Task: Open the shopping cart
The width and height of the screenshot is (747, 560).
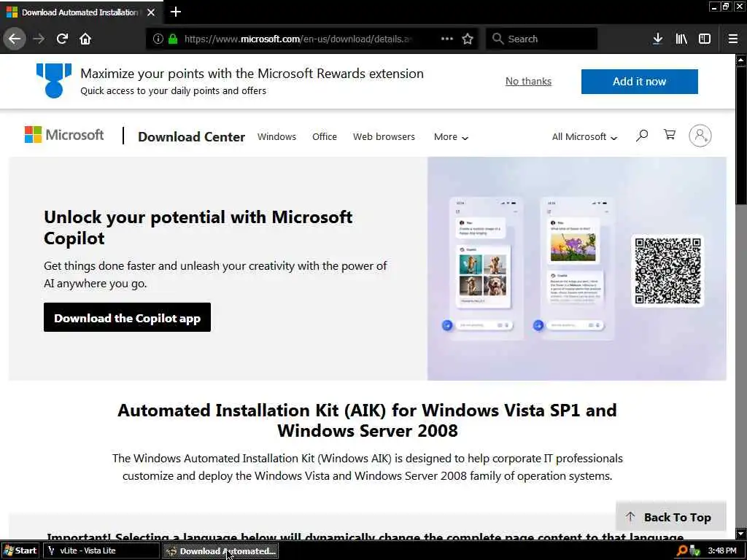Action: tap(670, 135)
